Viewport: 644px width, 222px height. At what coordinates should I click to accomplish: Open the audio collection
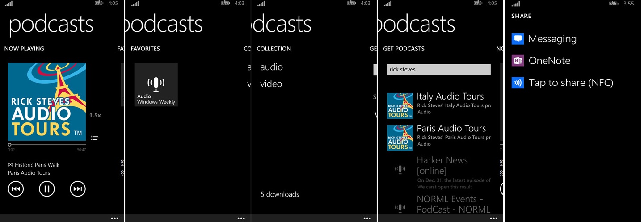pos(271,67)
